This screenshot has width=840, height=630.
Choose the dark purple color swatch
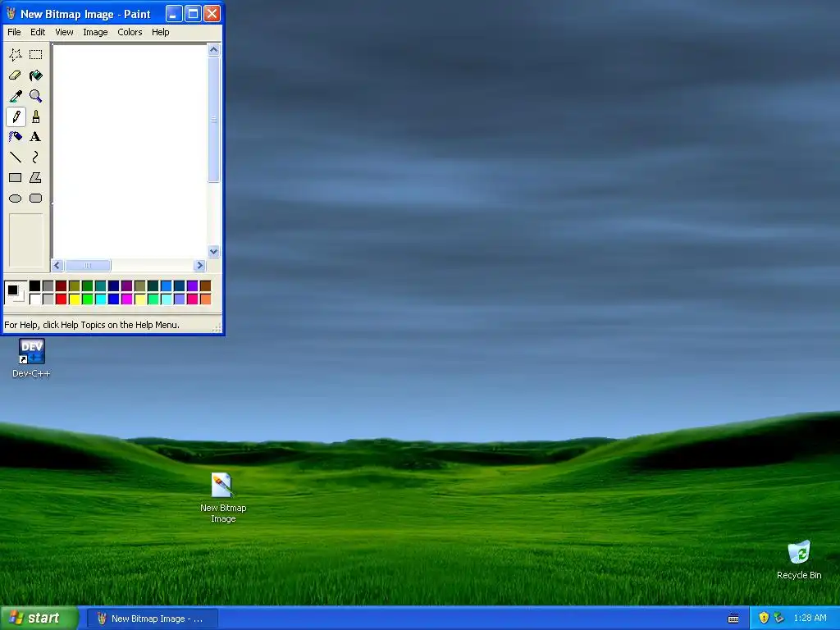(127, 285)
